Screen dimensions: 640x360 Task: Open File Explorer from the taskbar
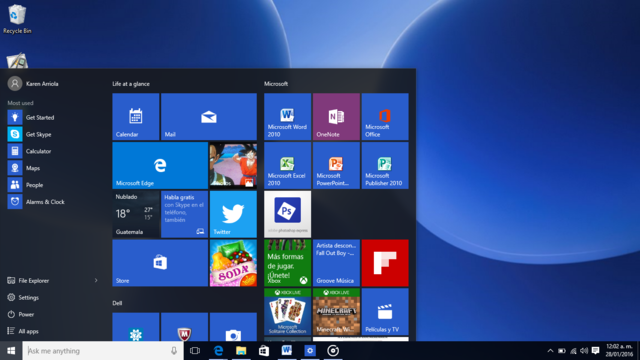[x=241, y=351]
